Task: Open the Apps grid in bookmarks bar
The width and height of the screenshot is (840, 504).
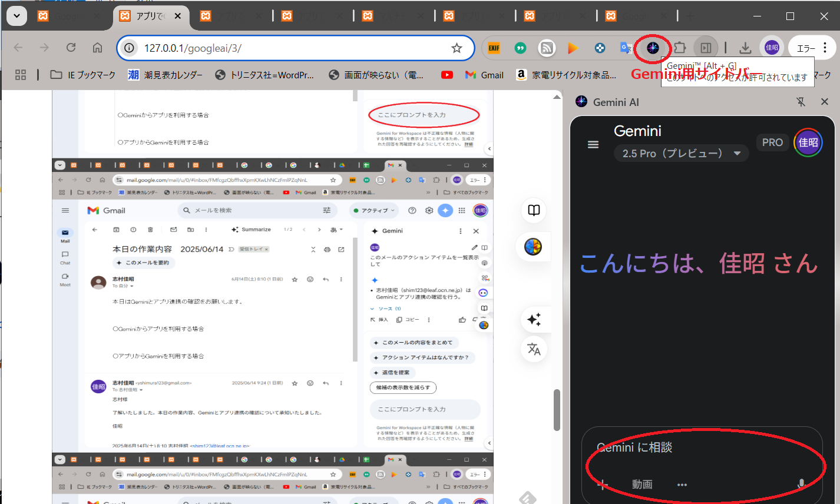Action: pyautogui.click(x=21, y=75)
